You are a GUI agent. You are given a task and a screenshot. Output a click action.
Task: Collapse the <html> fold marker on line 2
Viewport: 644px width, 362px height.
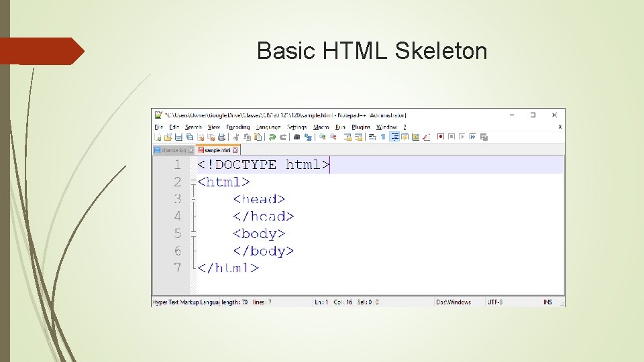point(193,182)
